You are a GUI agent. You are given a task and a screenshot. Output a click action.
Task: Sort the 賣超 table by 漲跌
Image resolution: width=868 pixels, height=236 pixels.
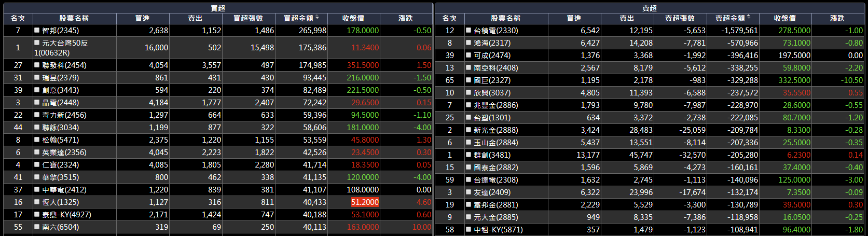pos(837,18)
